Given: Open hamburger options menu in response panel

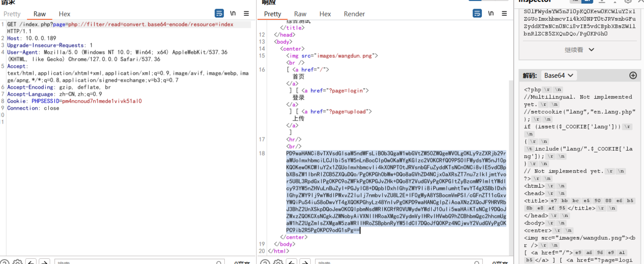Looking at the screenshot, I should (x=504, y=13).
